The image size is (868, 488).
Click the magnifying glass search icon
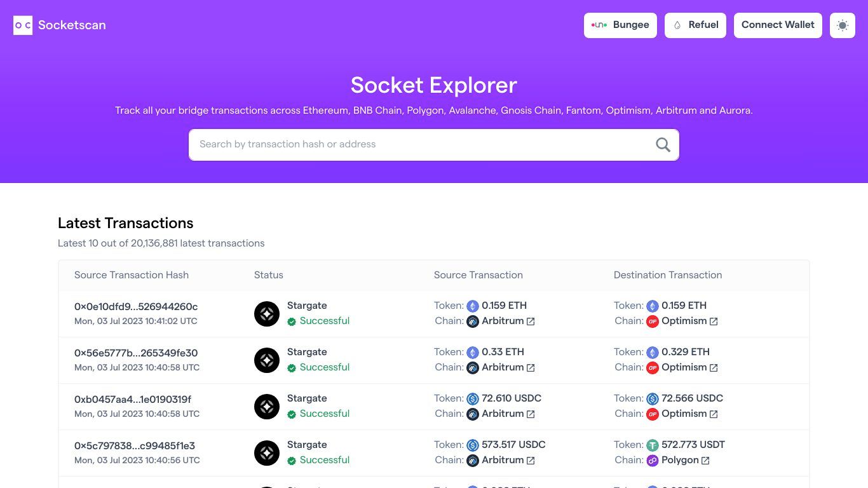tap(663, 145)
